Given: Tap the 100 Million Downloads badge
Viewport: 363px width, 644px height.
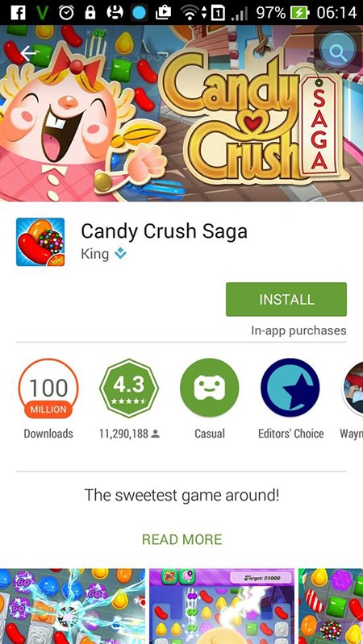Looking at the screenshot, I should click(48, 388).
